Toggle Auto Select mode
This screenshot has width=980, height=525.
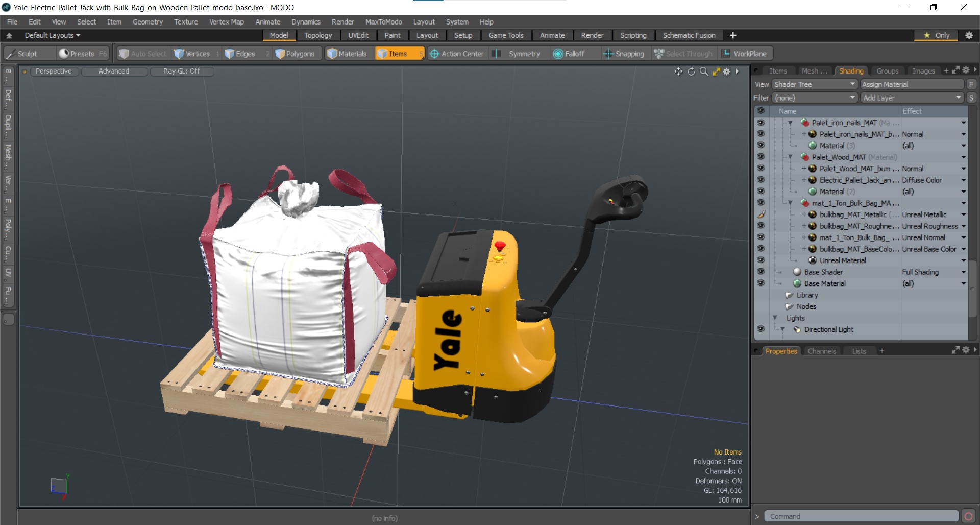[142, 54]
